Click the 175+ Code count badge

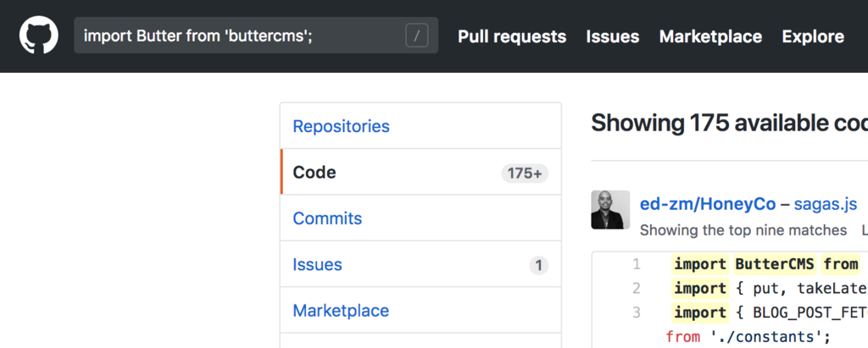coord(525,174)
